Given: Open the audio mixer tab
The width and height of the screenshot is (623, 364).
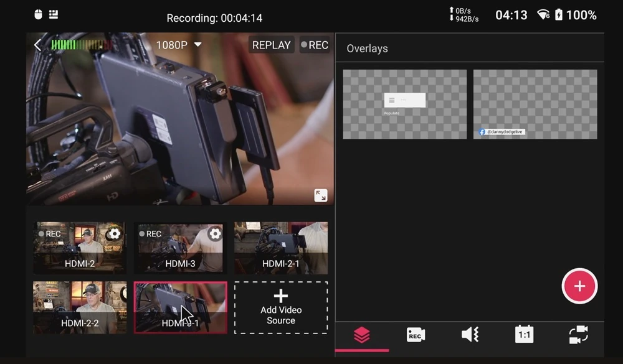Looking at the screenshot, I should tap(470, 335).
